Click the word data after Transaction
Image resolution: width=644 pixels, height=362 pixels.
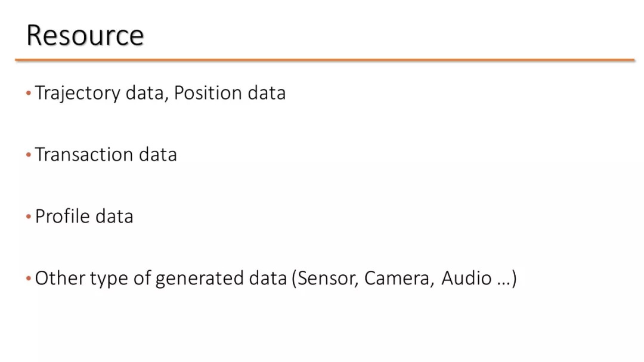tap(157, 154)
